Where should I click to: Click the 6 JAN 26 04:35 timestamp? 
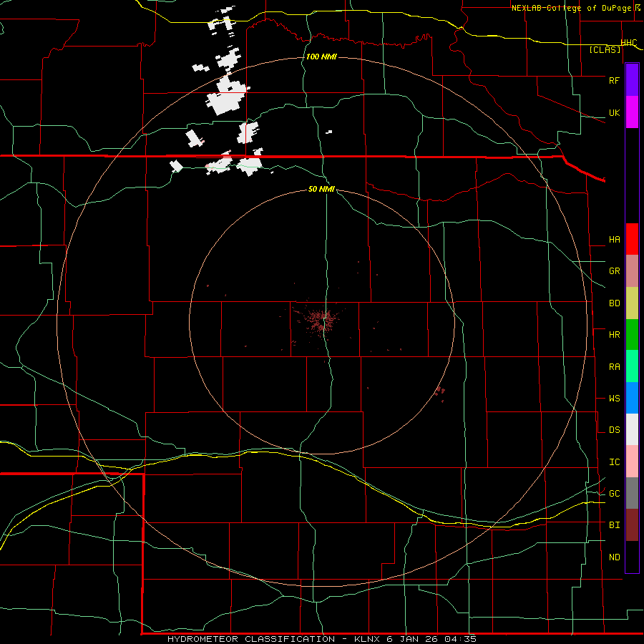click(x=431, y=639)
